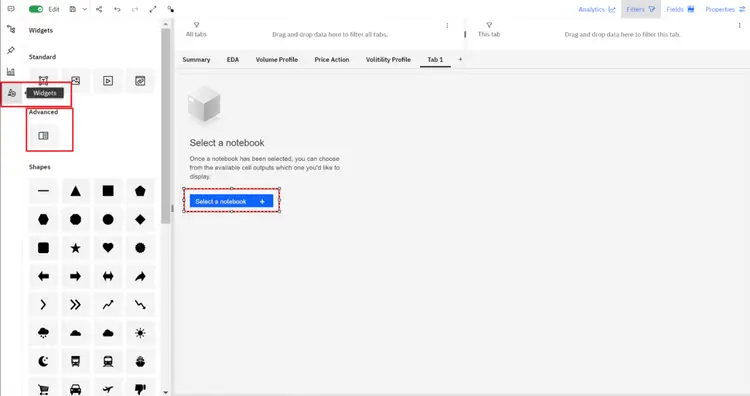Image resolution: width=750 pixels, height=396 pixels.
Task: Click the share icon
Action: [x=99, y=9]
